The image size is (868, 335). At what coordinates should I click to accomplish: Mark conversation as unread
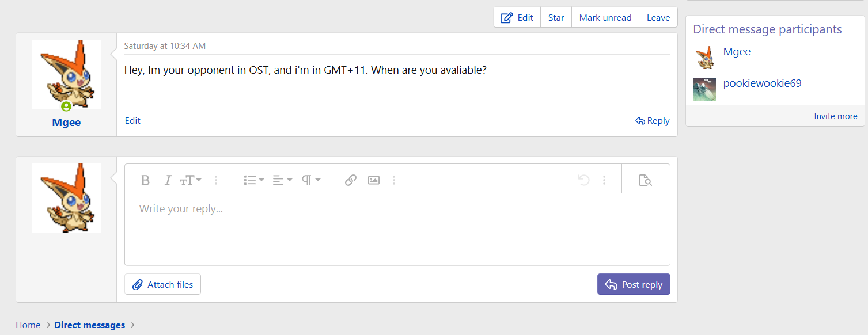[x=605, y=17]
